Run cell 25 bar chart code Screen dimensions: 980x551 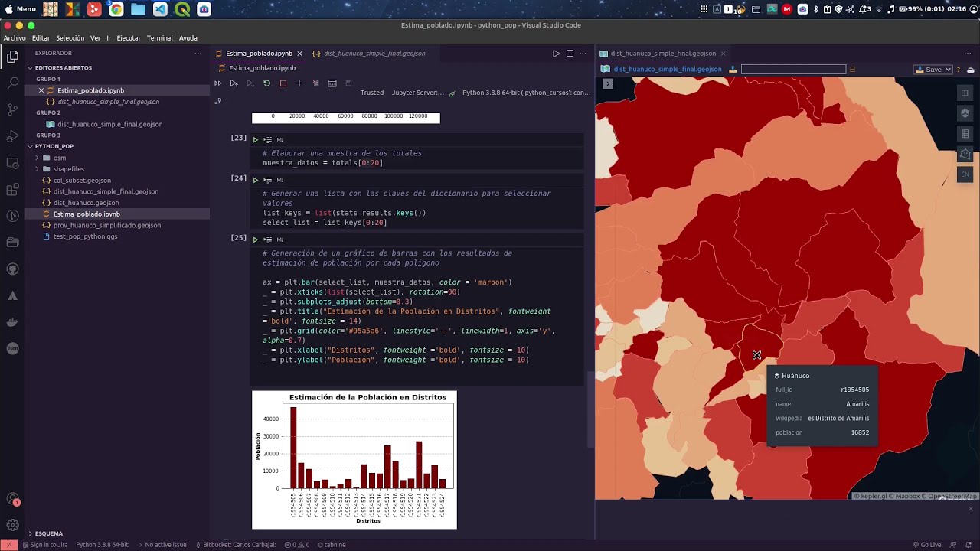pos(256,240)
